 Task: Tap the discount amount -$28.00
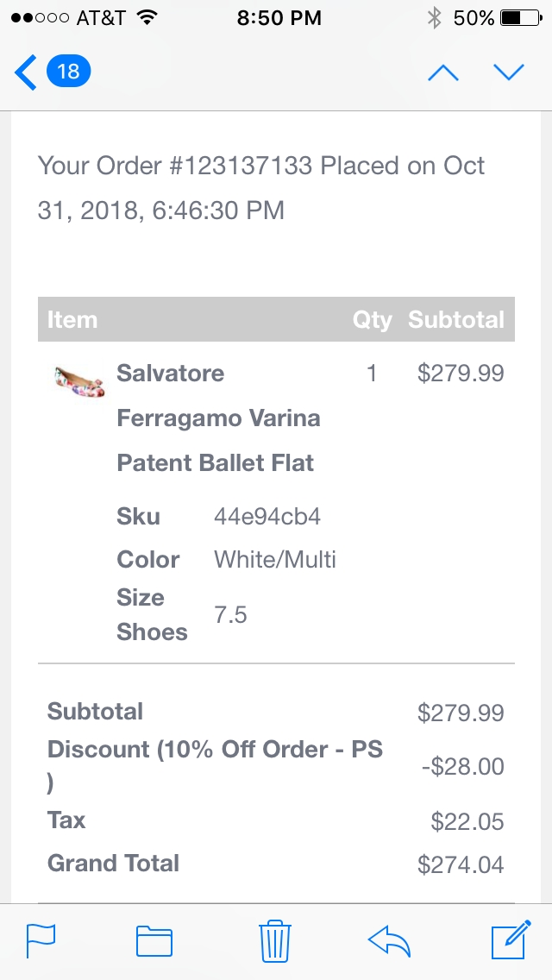pos(463,767)
